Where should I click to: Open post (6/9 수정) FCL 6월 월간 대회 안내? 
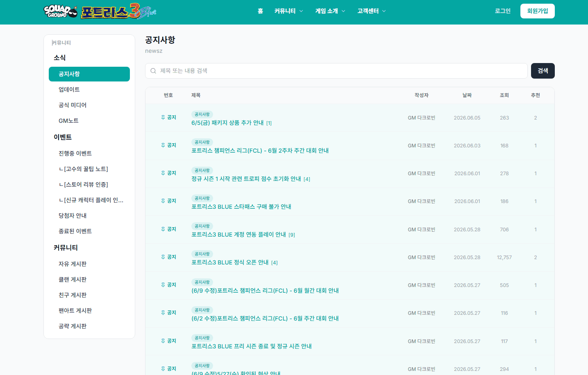tap(265, 291)
